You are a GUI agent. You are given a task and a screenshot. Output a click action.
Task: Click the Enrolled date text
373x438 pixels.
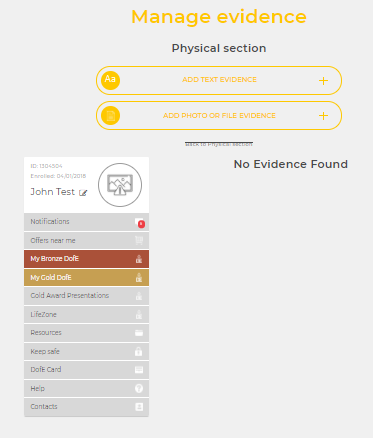[x=58, y=176]
